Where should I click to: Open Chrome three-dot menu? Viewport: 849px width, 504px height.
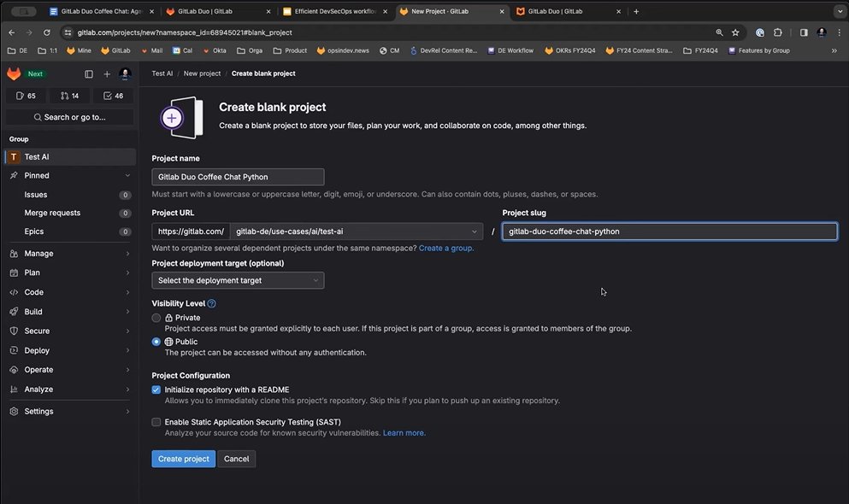pos(840,32)
